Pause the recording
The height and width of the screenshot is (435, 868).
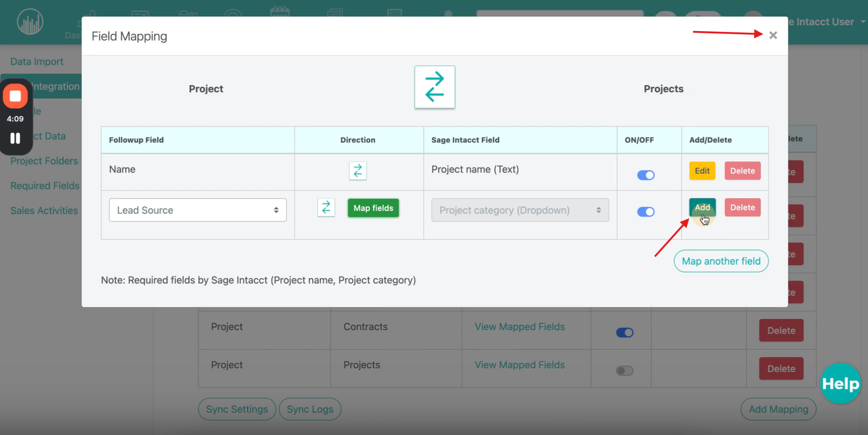16,138
